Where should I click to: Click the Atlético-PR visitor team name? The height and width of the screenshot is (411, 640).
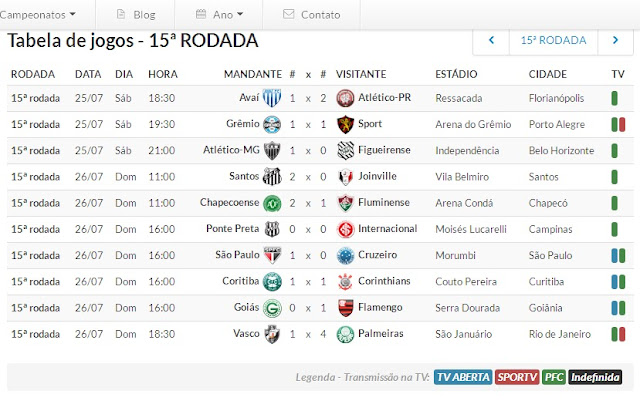(x=384, y=98)
